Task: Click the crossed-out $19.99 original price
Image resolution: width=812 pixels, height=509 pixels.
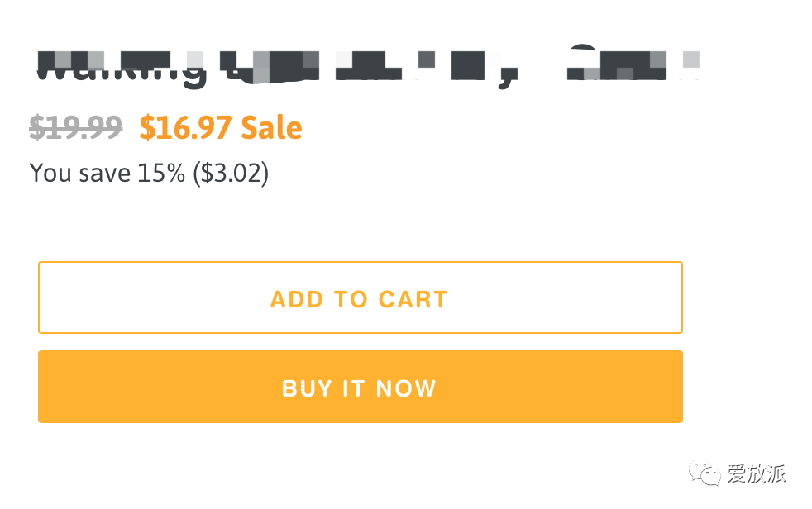Action: [76, 127]
